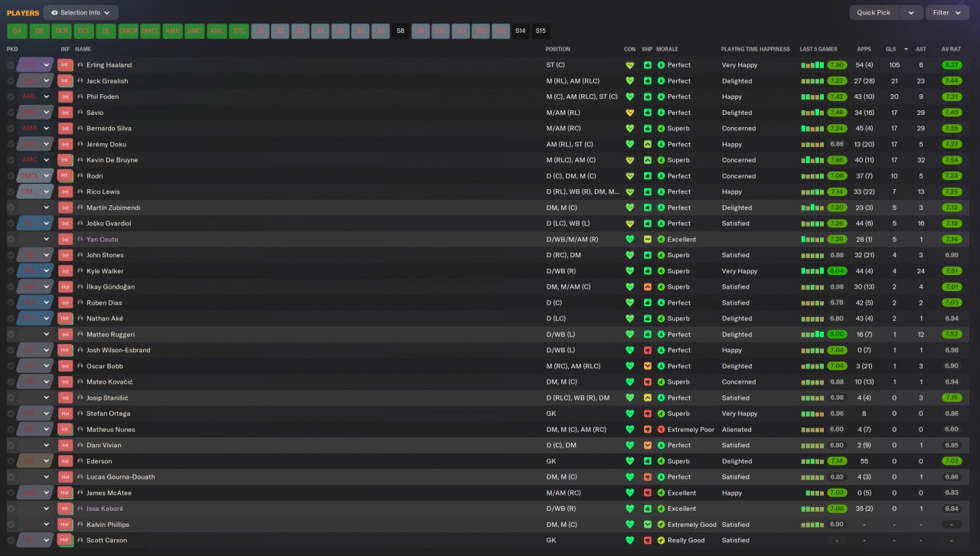Select the AMC position slot
This screenshot has width=980, height=556.
pos(194,31)
